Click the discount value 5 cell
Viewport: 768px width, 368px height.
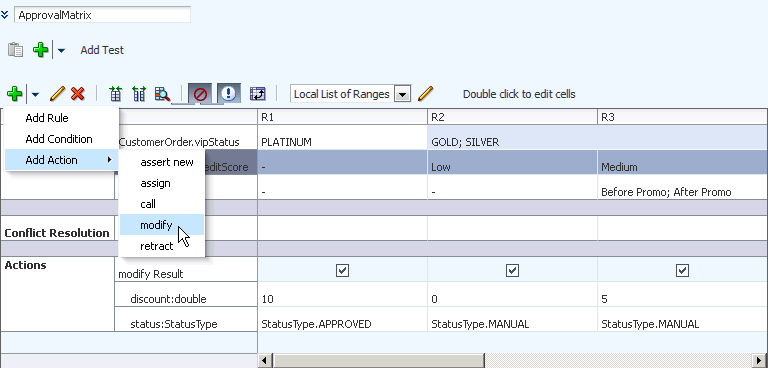pos(682,294)
